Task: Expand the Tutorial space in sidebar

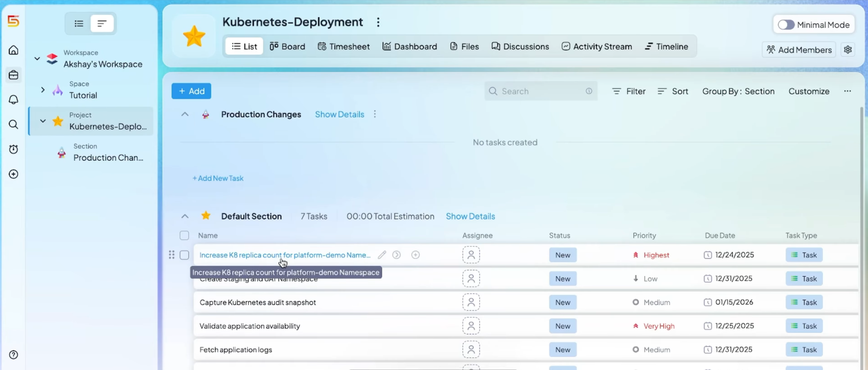Action: 43,90
